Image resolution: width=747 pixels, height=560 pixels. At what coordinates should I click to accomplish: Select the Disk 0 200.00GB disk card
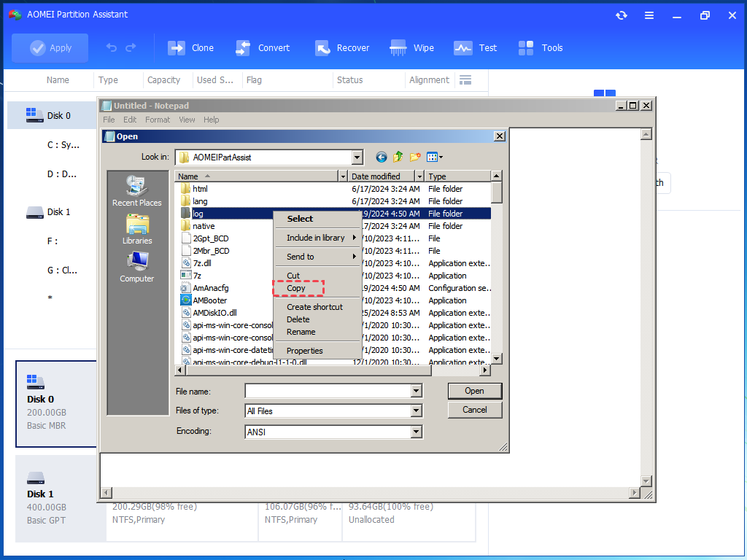tap(56, 404)
